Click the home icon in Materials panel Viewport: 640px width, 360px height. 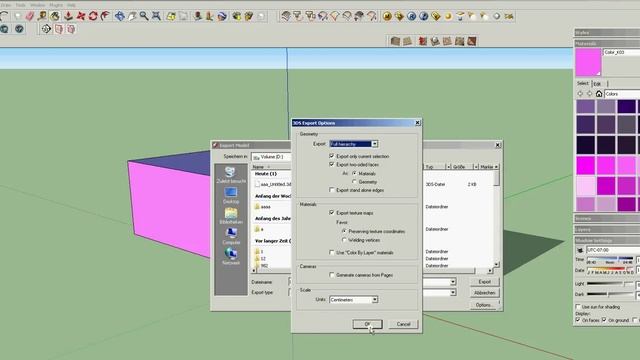click(599, 94)
